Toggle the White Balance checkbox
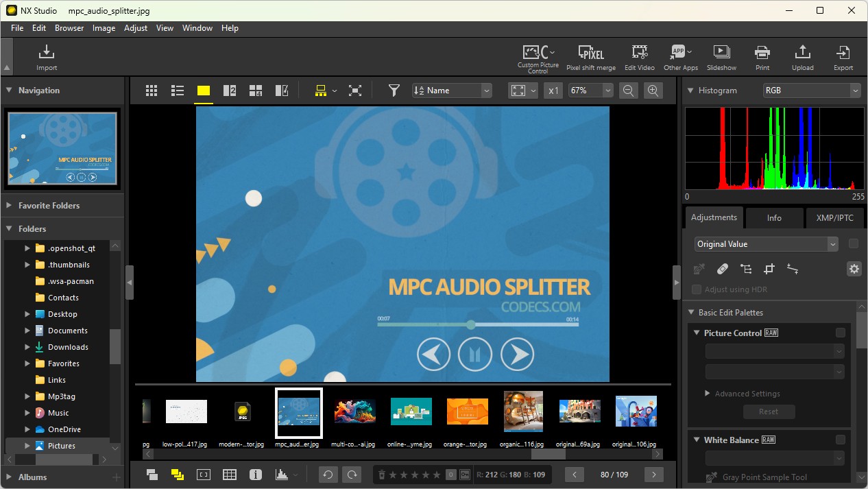 (x=841, y=440)
